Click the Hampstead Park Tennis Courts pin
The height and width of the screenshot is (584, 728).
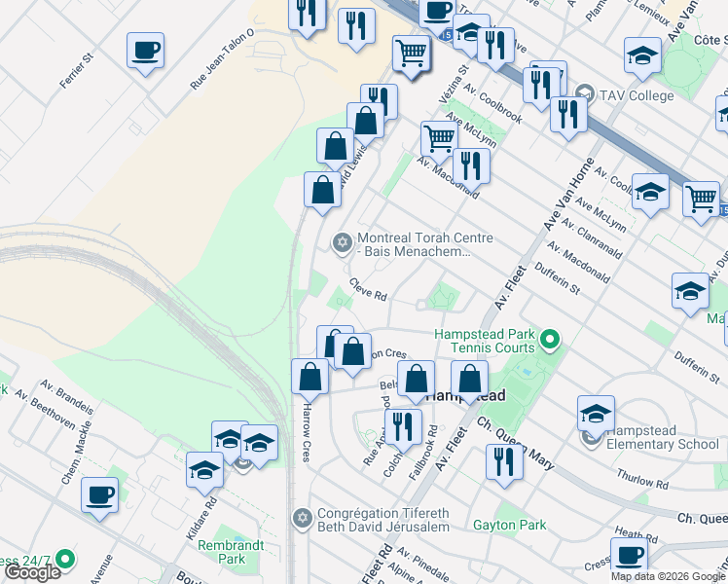pyautogui.click(x=550, y=340)
